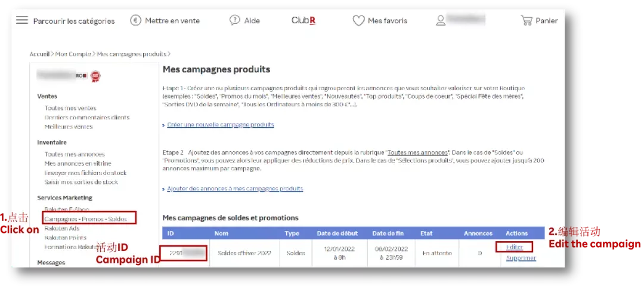Select Mettre en vente
644x289 pixels.
pyautogui.click(x=172, y=20)
